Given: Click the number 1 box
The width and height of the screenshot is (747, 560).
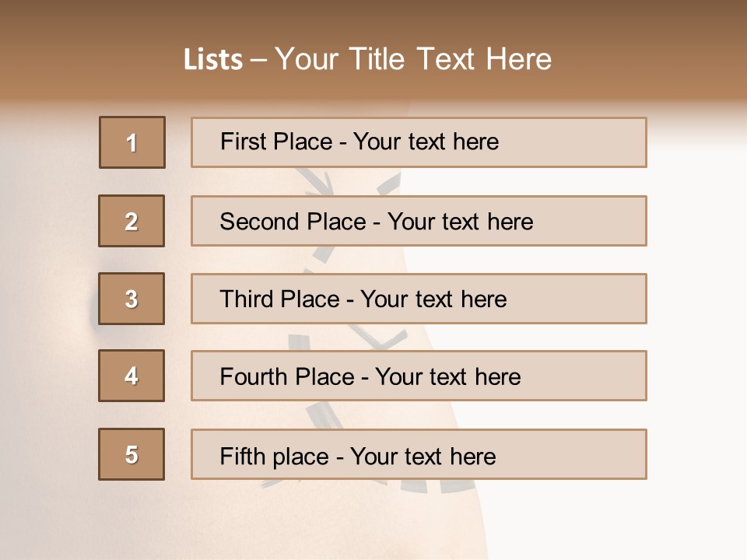Looking at the screenshot, I should click(x=132, y=142).
